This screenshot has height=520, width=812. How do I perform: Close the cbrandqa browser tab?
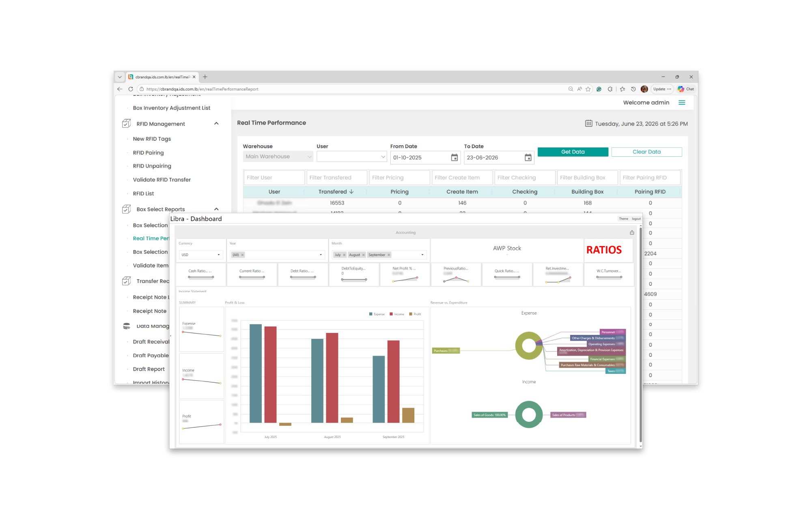point(194,77)
